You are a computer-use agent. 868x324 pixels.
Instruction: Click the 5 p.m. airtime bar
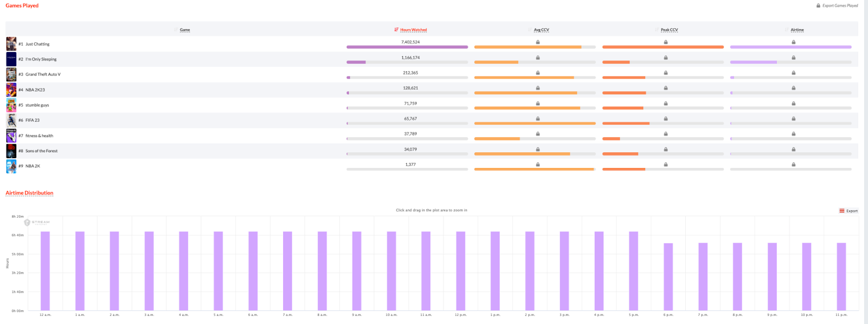pos(634,271)
